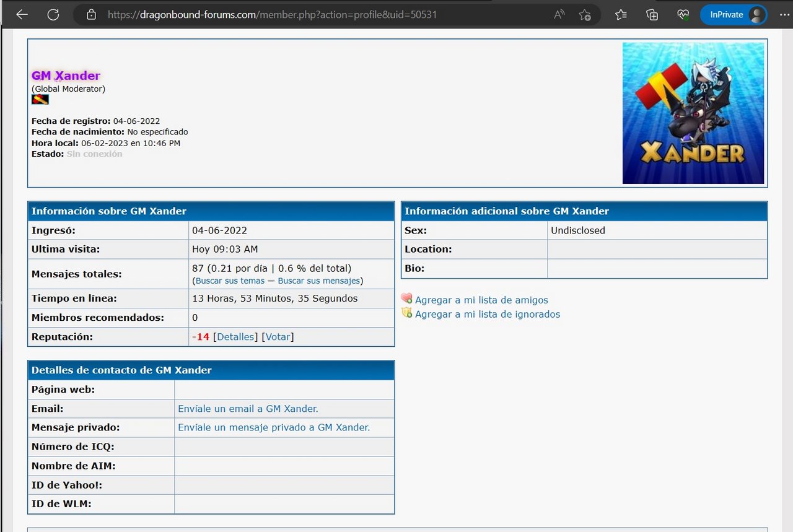
Task: Click Agregar a mi lista de amigos
Action: click(481, 300)
